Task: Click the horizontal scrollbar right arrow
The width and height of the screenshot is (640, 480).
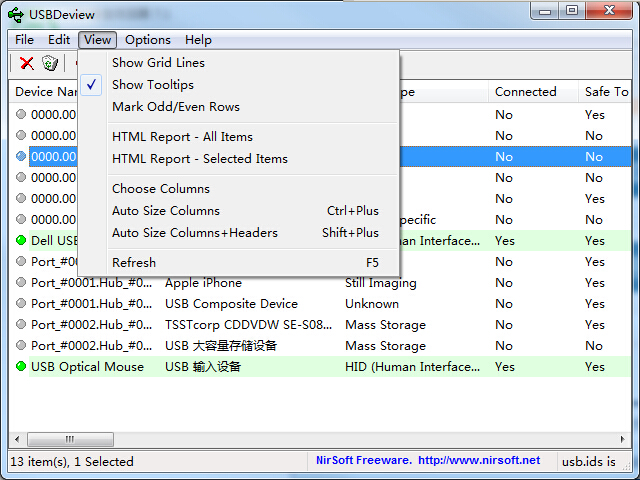Action: [622, 439]
